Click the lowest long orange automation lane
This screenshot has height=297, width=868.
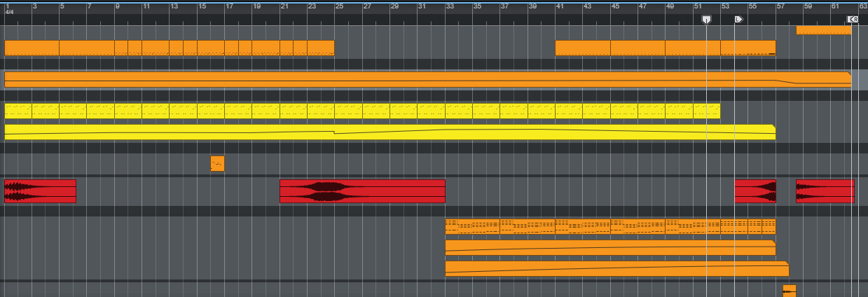click(616, 269)
